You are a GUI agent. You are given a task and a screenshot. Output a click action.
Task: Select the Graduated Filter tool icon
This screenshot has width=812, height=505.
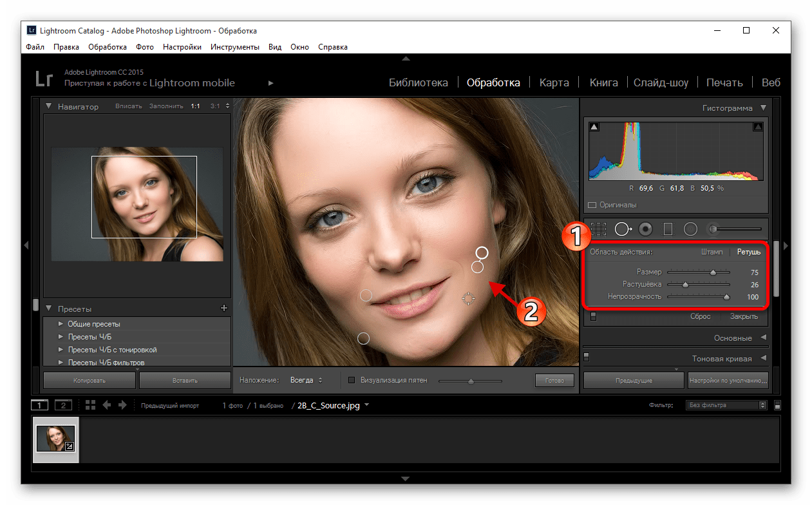pyautogui.click(x=668, y=229)
